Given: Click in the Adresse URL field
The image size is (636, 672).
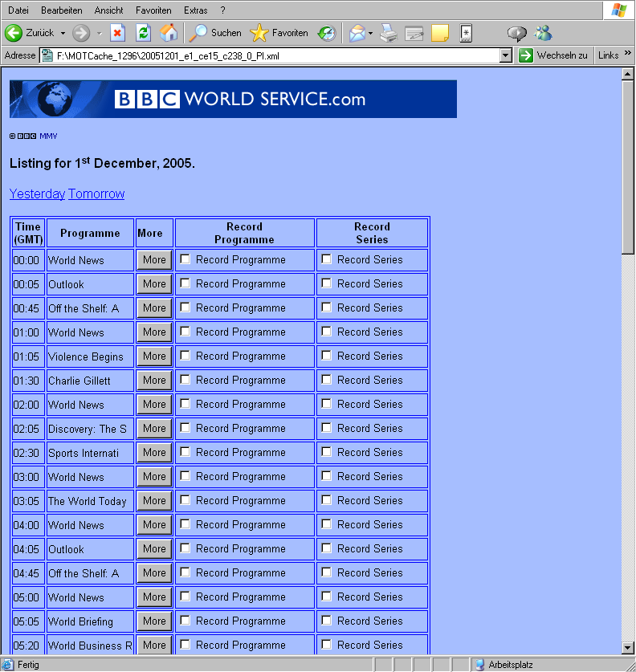Looking at the screenshot, I should pyautogui.click(x=276, y=55).
